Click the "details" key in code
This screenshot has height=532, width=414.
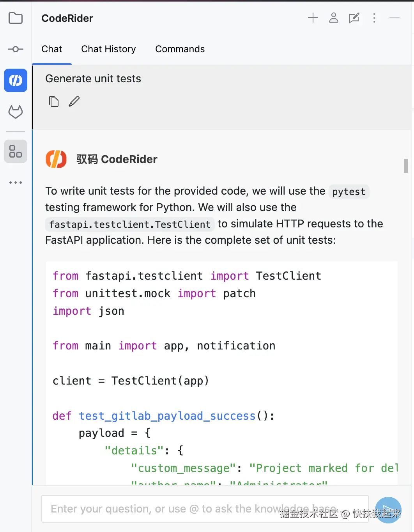click(134, 450)
